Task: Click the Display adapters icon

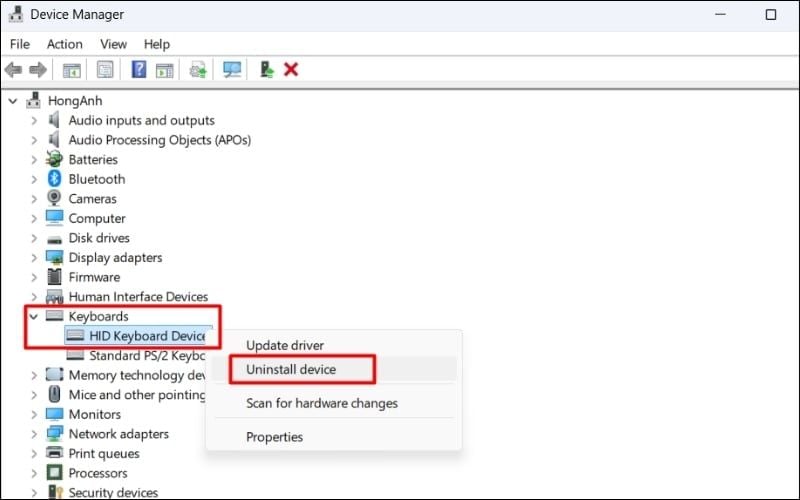Action: pyautogui.click(x=54, y=257)
